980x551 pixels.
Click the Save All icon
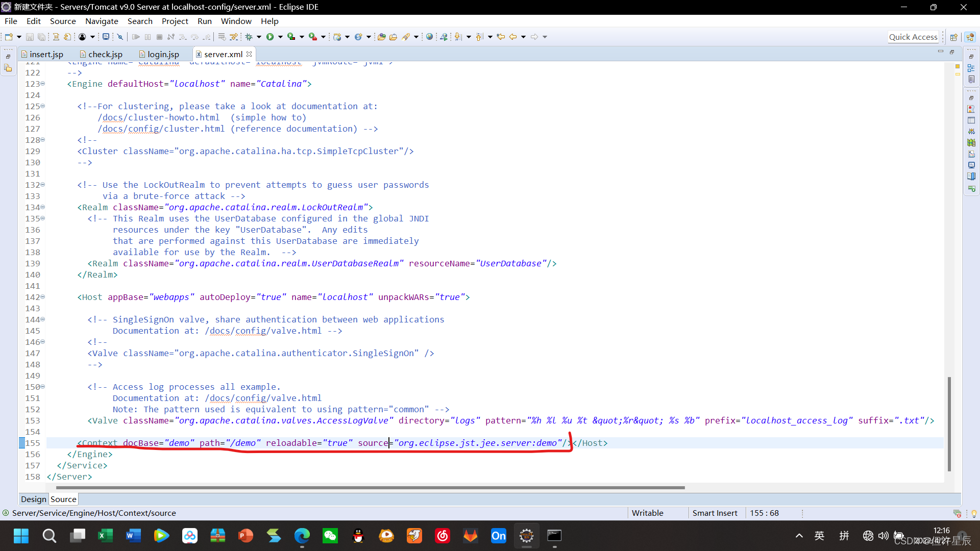(41, 37)
